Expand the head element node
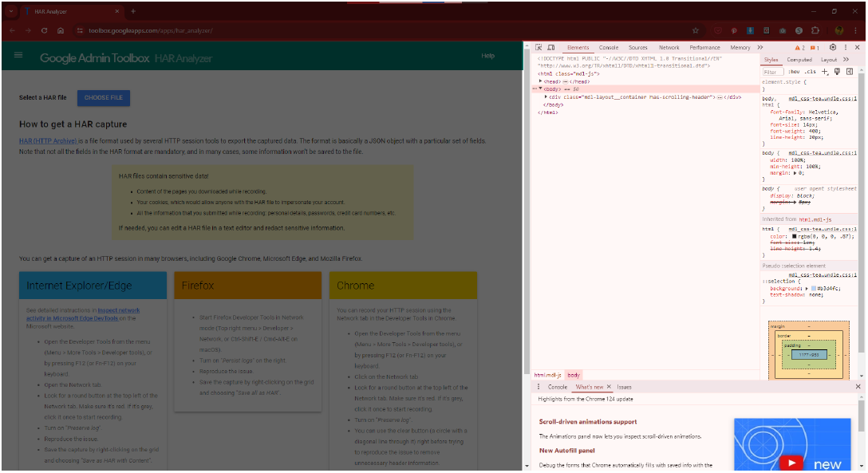This screenshot has width=868, height=473. coord(541,81)
